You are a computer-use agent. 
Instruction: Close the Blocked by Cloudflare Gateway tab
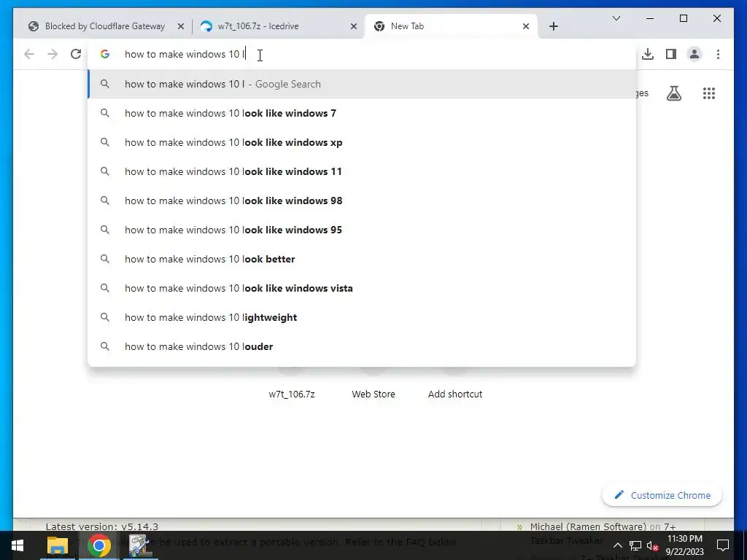tap(181, 26)
